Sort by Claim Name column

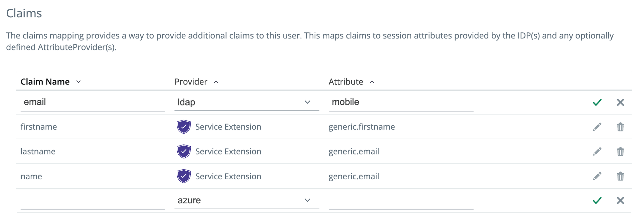(51, 82)
